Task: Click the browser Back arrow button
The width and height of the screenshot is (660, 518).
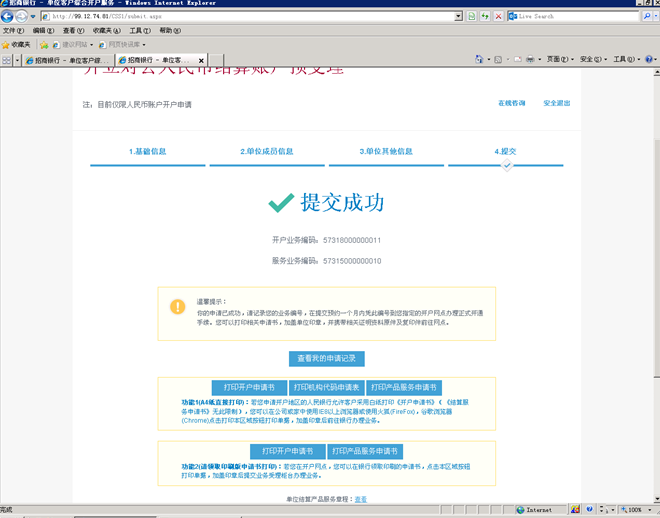Action: [x=8, y=17]
